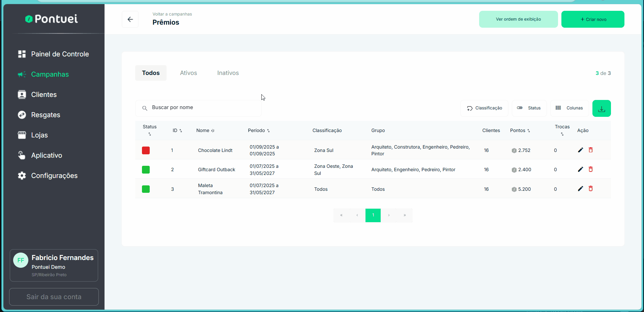Viewport: 644px width, 312px height.
Task: Edit the Chocolate Lindt prize with the pencil icon
Action: click(580, 150)
